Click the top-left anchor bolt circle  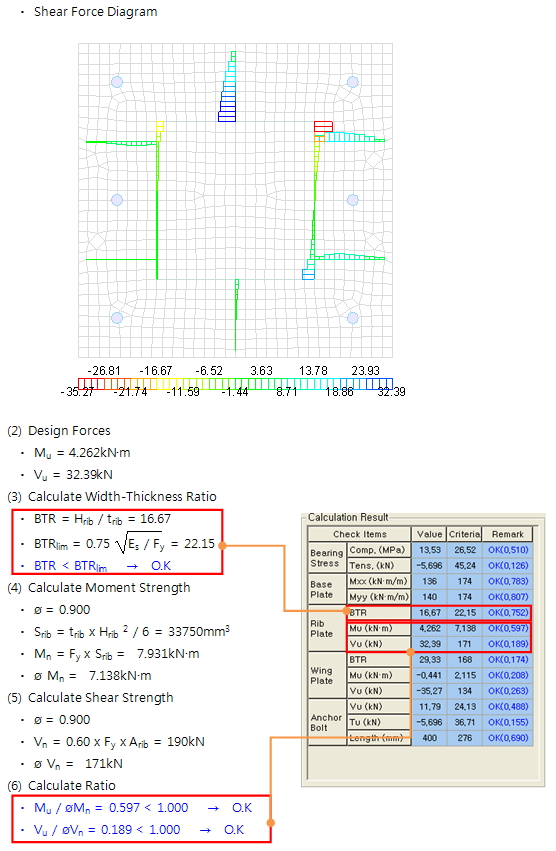tap(117, 82)
